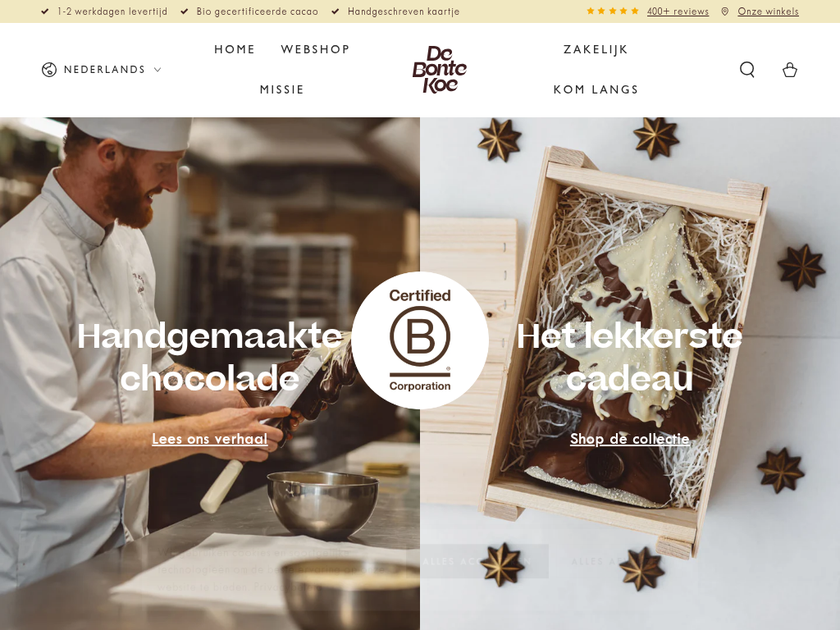Open the 400+ reviews link
This screenshot has height=630, width=840.
tap(678, 11)
